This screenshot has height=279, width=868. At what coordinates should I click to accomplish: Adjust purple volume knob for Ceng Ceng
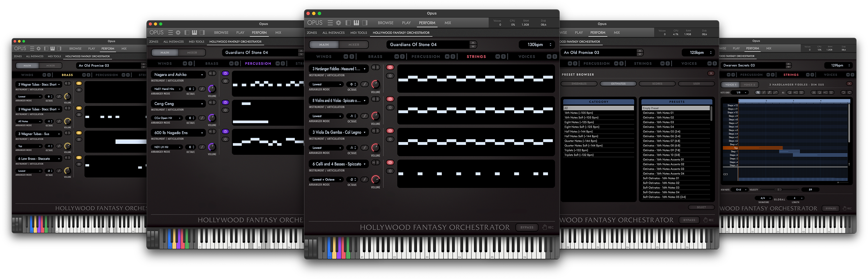click(212, 118)
